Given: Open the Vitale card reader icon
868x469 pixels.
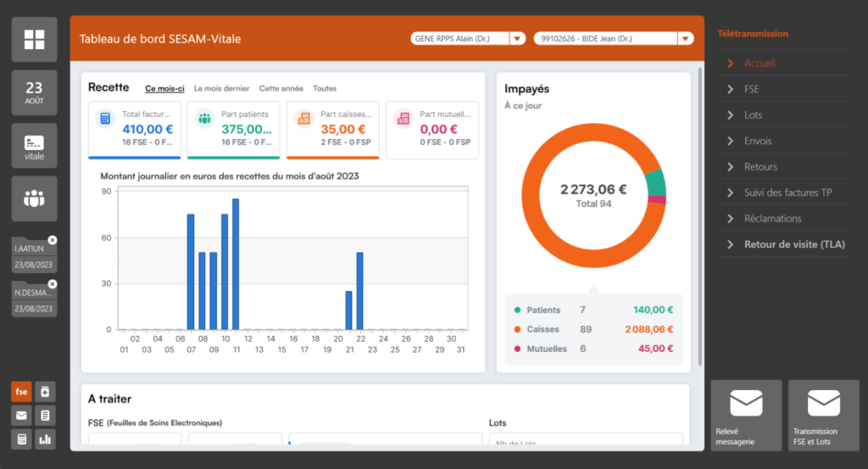Looking at the screenshot, I should point(35,146).
